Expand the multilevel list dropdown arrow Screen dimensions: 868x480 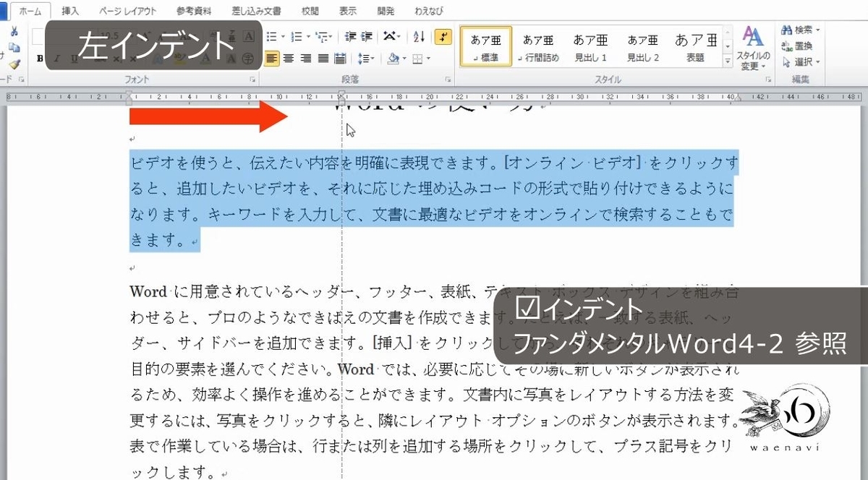[331, 36]
